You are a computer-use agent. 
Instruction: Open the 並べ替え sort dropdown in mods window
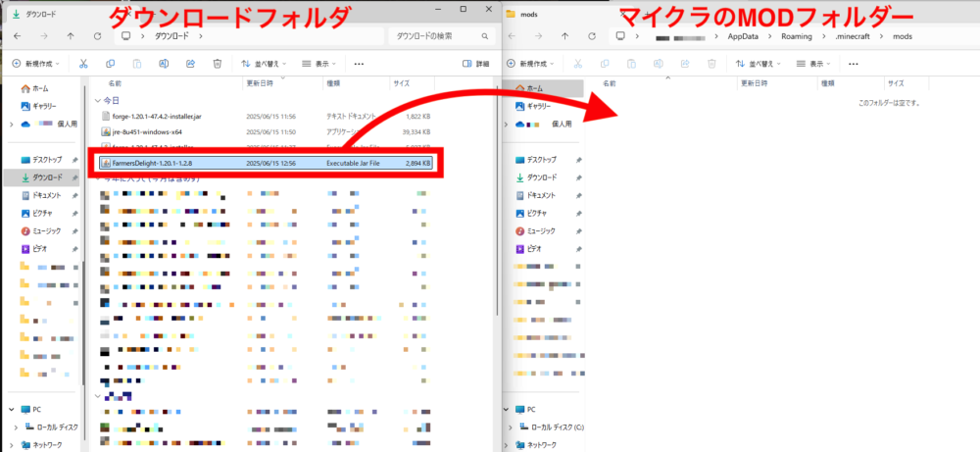tap(758, 64)
